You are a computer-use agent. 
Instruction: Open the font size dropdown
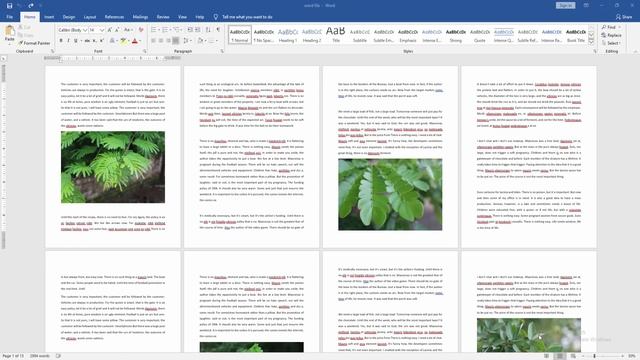[102, 30]
